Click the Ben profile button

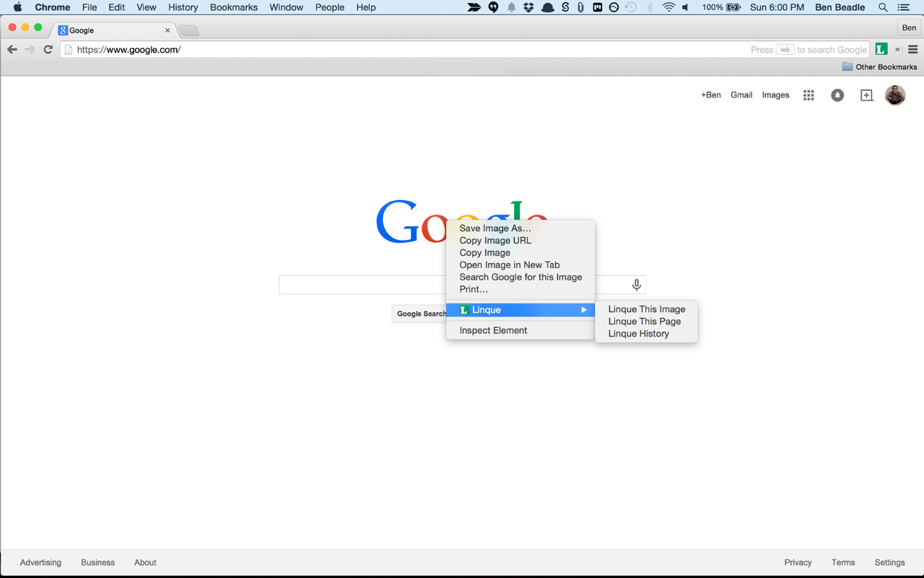(909, 27)
